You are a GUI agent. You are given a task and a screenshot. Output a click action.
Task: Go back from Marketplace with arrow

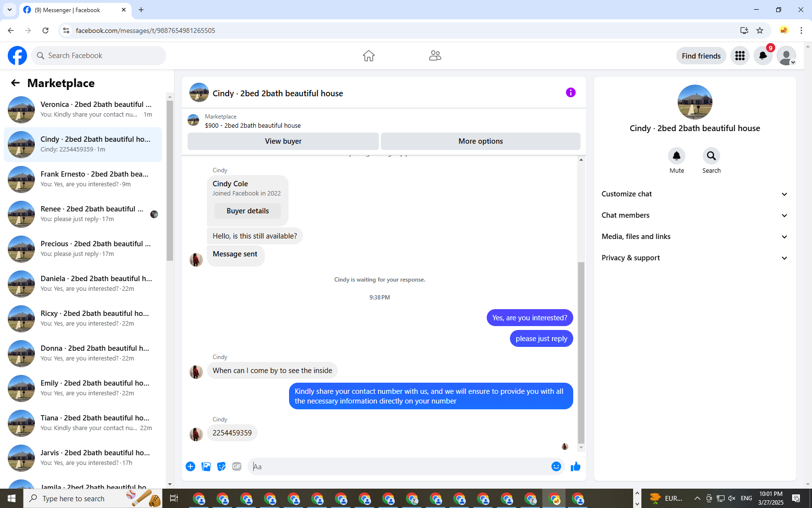(x=15, y=83)
